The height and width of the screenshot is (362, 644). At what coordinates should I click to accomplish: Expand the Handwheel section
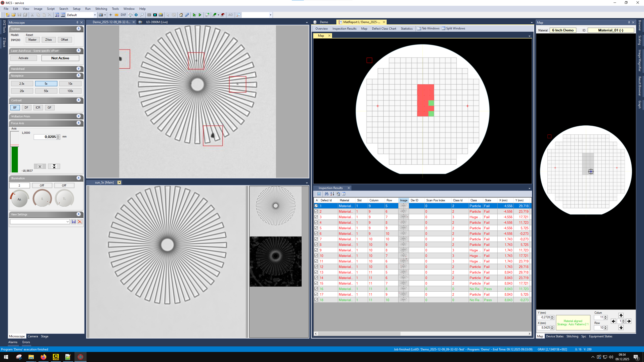(x=78, y=69)
